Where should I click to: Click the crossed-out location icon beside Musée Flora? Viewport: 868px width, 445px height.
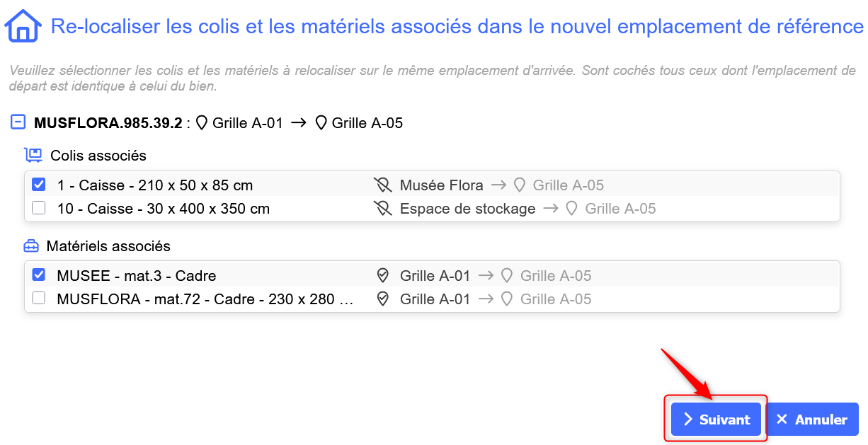click(383, 185)
